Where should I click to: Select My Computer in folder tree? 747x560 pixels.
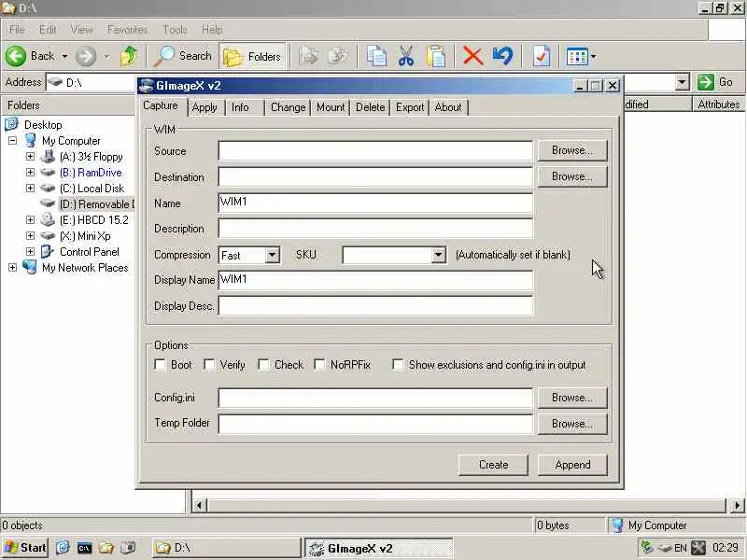(71, 141)
